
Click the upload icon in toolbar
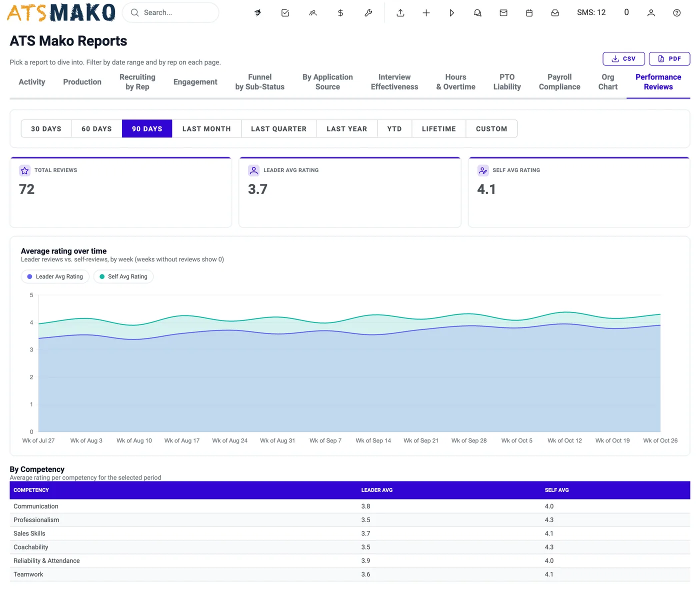click(400, 13)
